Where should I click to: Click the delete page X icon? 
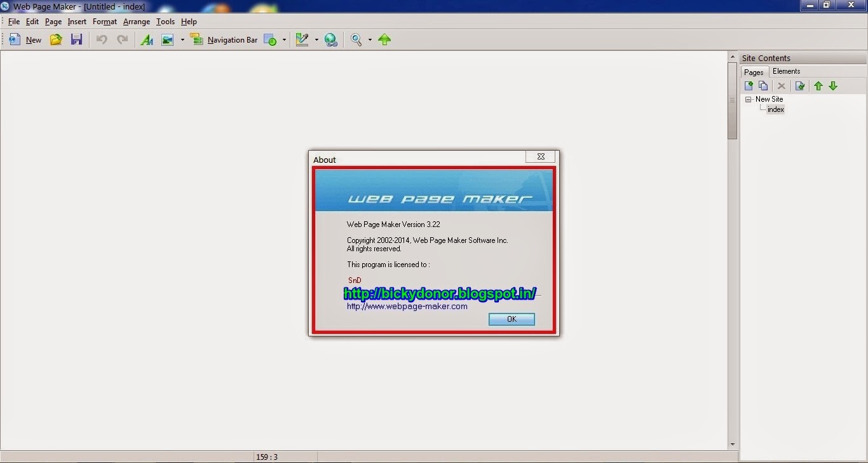click(782, 86)
